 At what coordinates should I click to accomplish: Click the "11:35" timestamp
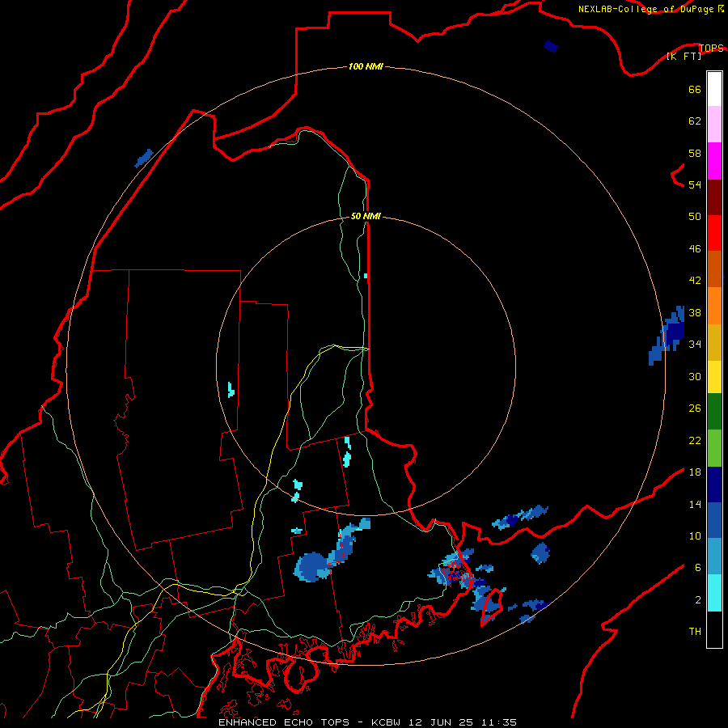point(497,722)
